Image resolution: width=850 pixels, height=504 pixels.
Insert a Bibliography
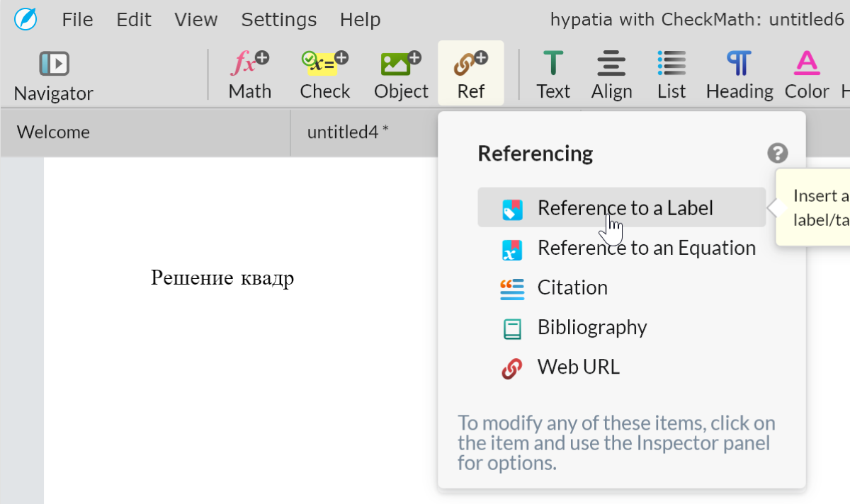point(591,328)
